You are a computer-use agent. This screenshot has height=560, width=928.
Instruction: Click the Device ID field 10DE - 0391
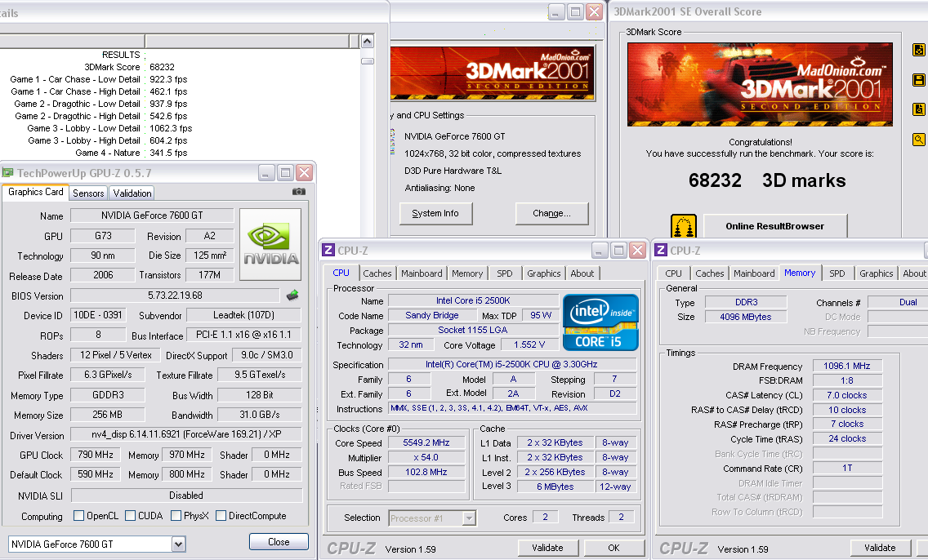(x=98, y=315)
